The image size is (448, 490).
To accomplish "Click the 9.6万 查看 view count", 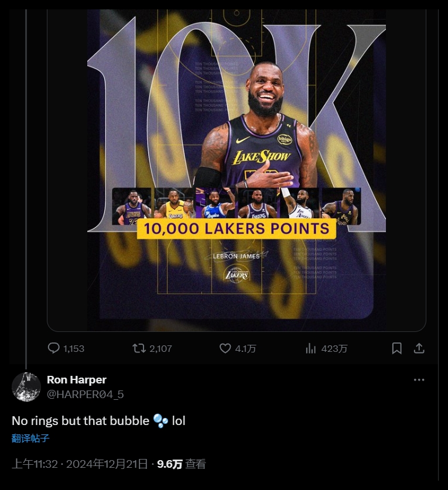I will [181, 464].
